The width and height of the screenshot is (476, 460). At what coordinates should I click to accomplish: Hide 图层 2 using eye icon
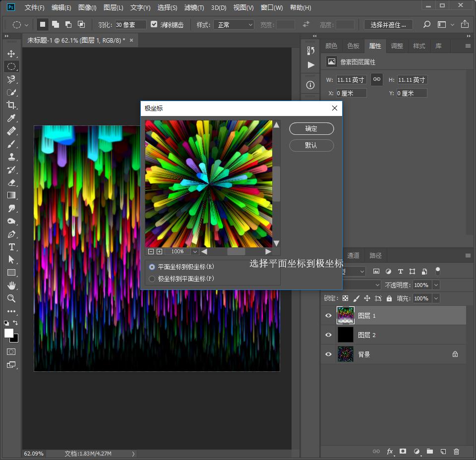tap(328, 335)
